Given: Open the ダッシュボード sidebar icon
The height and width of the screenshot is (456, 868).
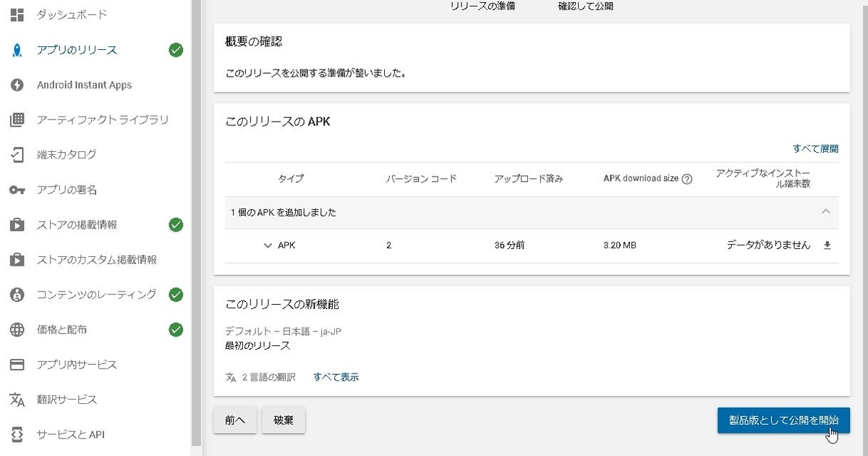Looking at the screenshot, I should click(x=16, y=14).
